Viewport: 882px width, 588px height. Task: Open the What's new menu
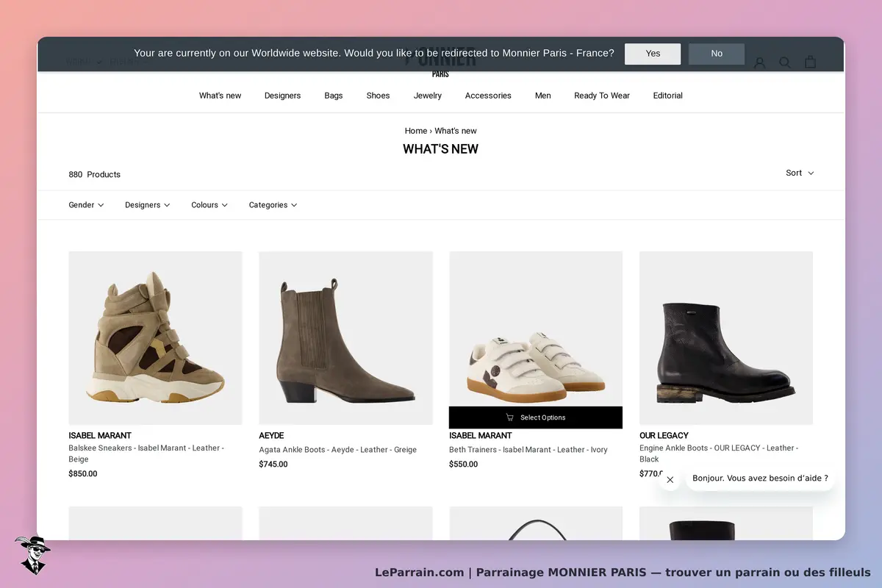tap(220, 96)
